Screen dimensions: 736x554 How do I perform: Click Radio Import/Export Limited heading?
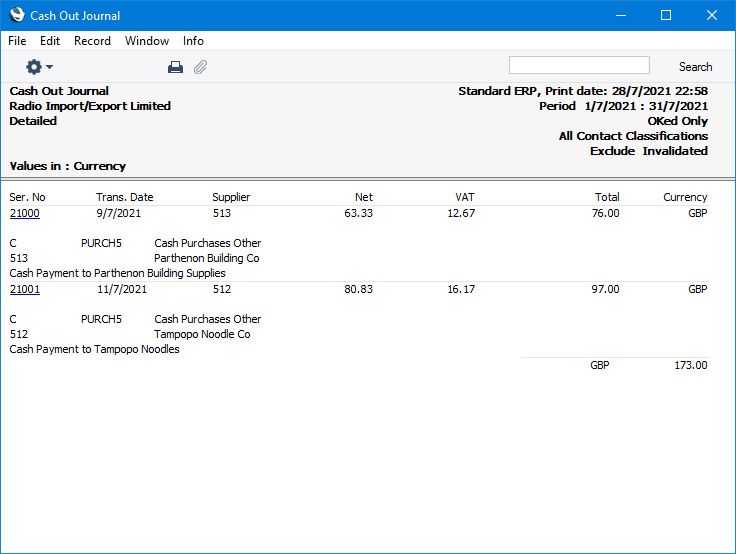point(90,106)
